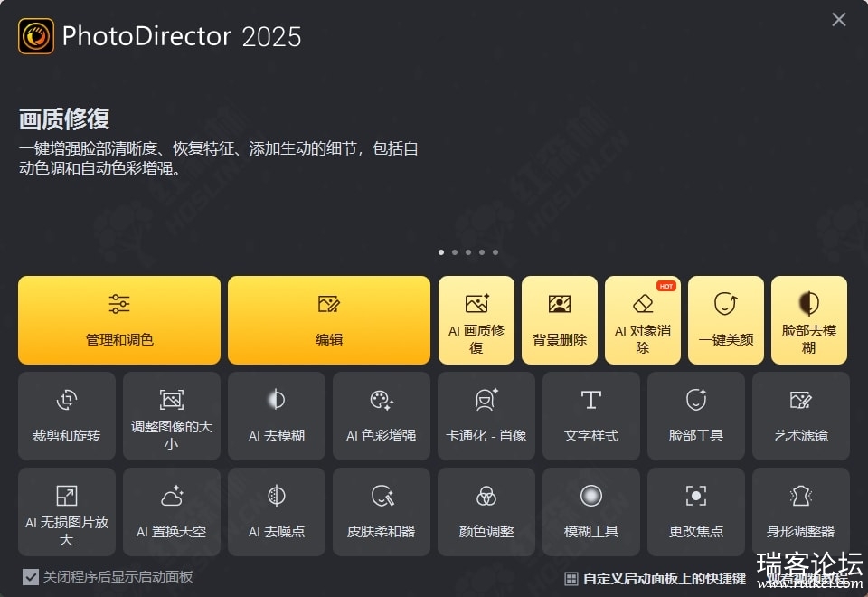Start the AI 画质修復 tool
The height and width of the screenshot is (597, 868).
476,320
